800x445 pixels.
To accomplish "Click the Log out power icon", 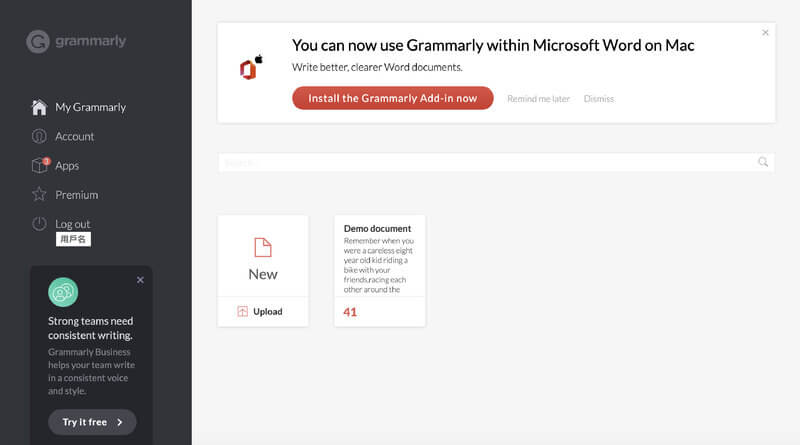I will pos(39,224).
